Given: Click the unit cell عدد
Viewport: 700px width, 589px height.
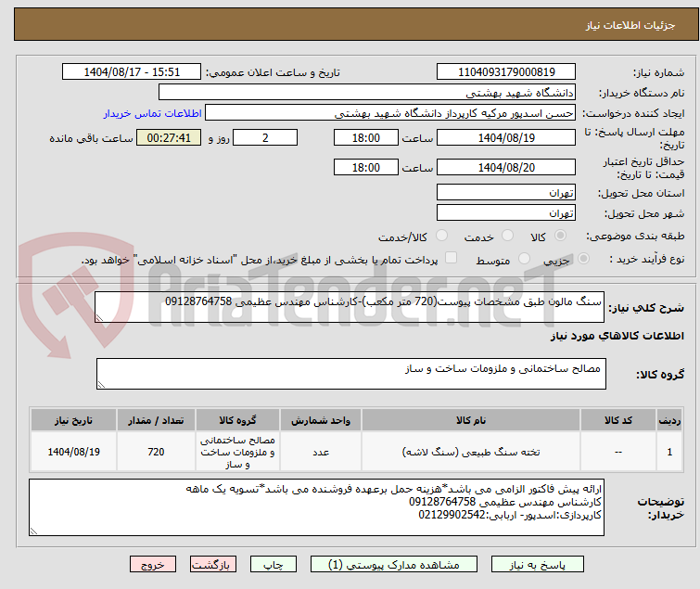Looking at the screenshot, I should (x=321, y=452).
